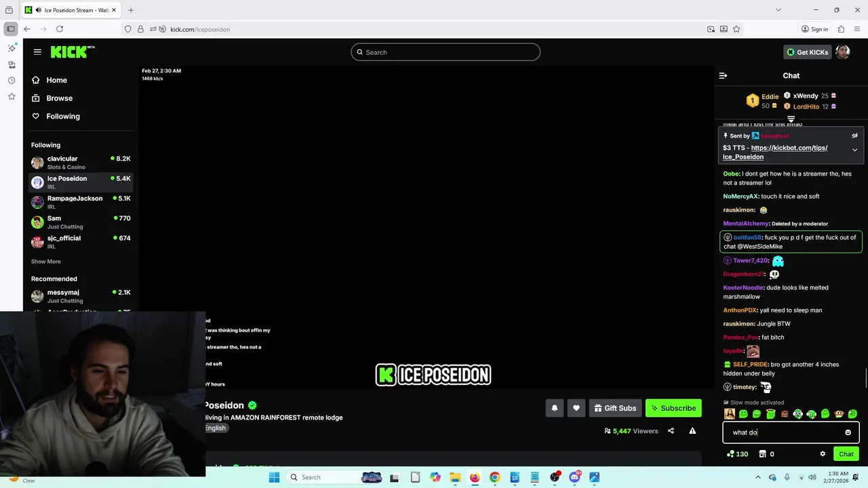Image resolution: width=868 pixels, height=488 pixels.
Task: Click Sign in to Firefox account
Action: tap(814, 29)
